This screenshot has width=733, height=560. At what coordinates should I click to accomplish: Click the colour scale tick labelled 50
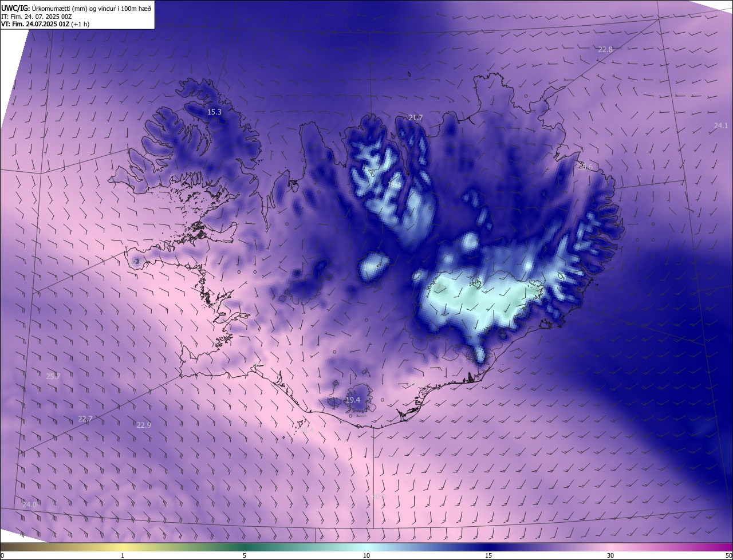pyautogui.click(x=728, y=555)
